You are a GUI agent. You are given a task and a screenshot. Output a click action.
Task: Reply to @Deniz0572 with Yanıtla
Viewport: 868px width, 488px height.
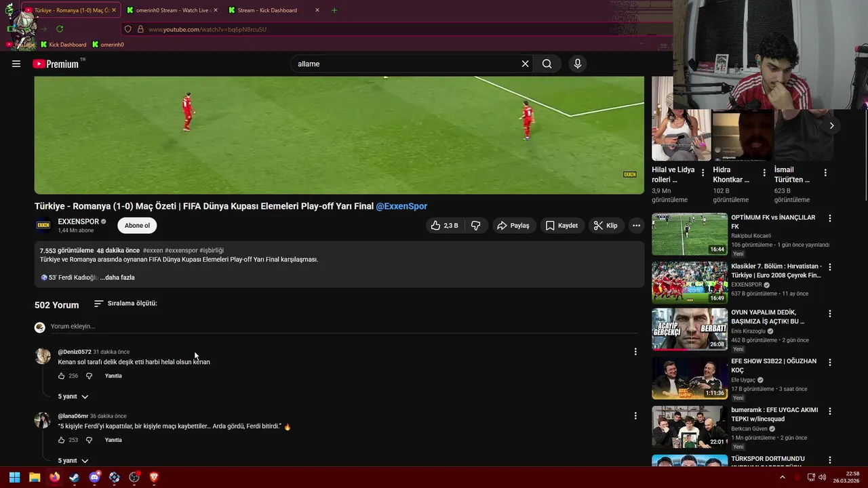point(113,376)
